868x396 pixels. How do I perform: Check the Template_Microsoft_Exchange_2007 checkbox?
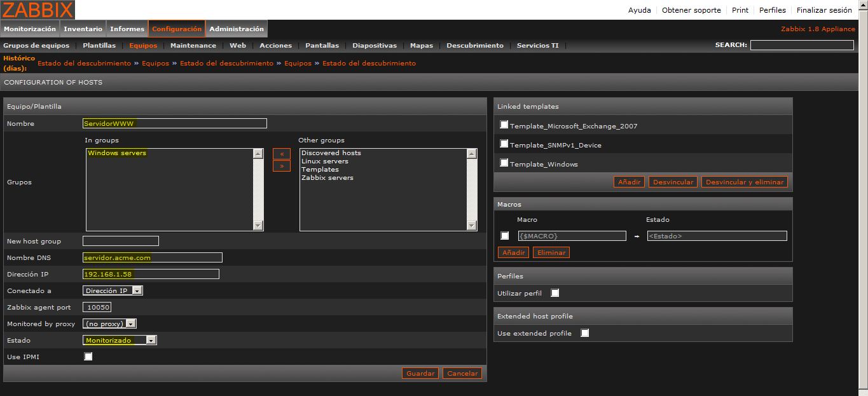tap(504, 125)
